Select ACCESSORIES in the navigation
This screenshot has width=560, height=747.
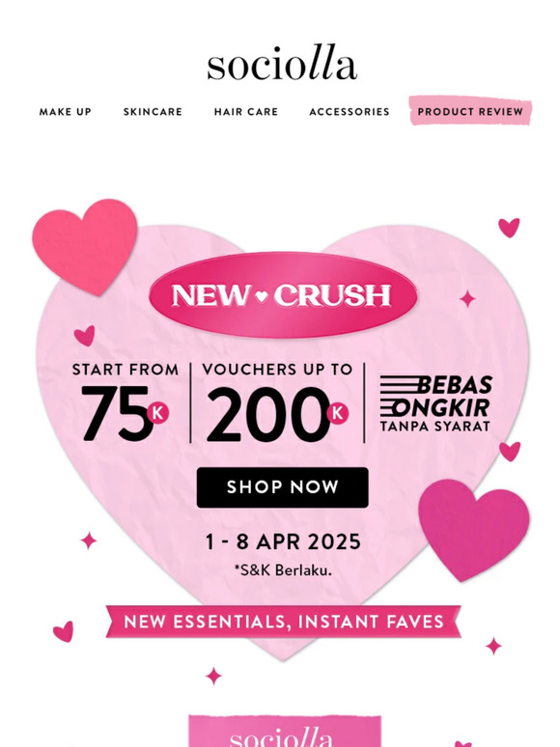tap(350, 112)
